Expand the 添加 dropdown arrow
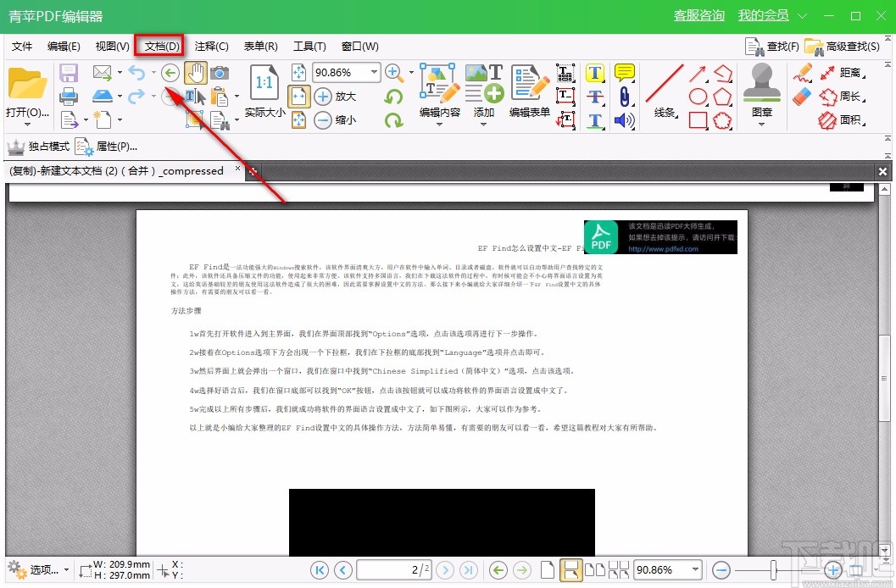Screen dimensions: 896x588 click(484, 124)
